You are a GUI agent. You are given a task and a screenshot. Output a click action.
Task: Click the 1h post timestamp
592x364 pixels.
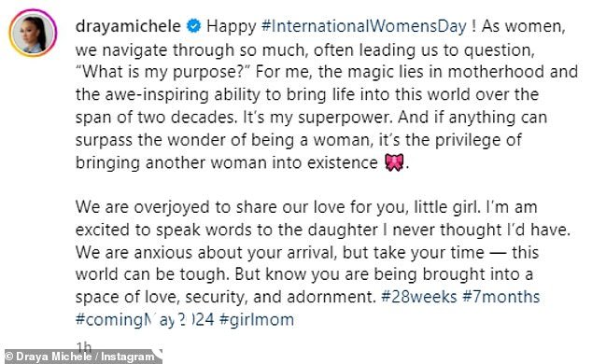[84, 346]
